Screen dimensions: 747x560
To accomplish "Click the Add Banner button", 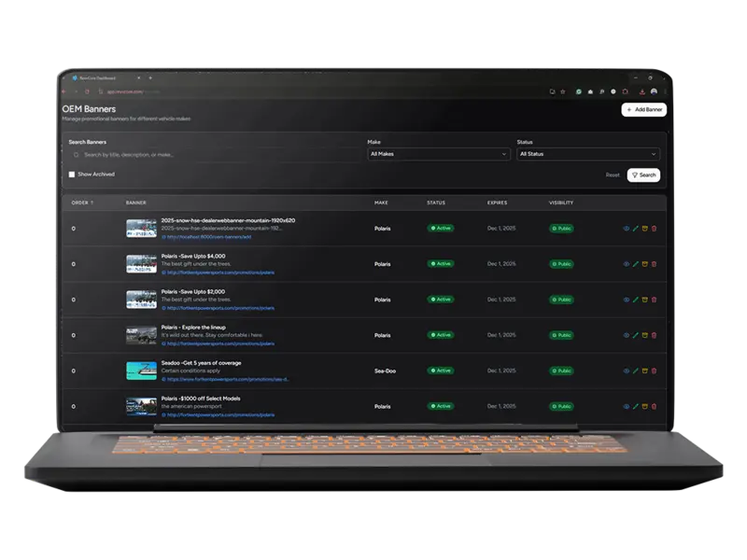I will click(642, 109).
